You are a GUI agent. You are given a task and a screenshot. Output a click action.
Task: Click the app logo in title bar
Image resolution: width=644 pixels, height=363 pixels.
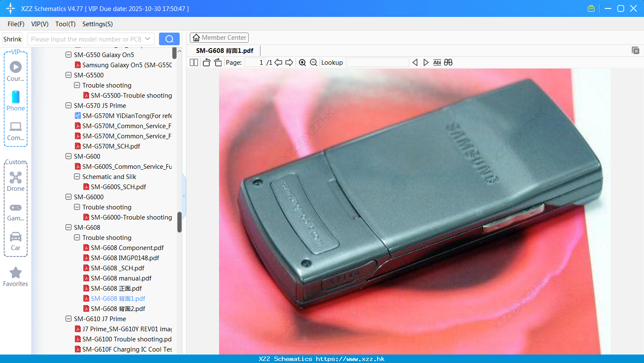[x=11, y=8]
